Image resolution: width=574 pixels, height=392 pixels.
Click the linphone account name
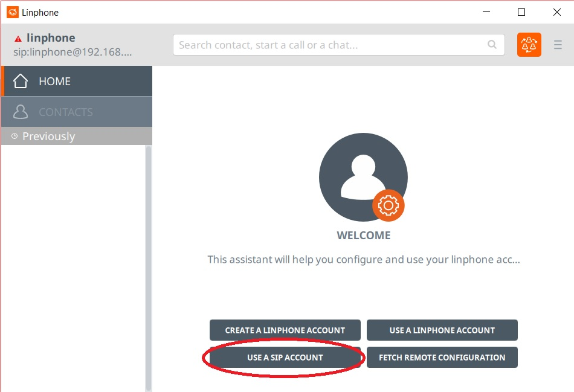point(51,38)
